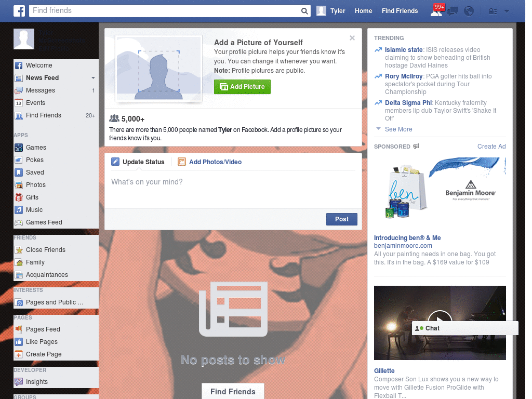This screenshot has width=532, height=399.
Task: Open friend requests icon with 99+ badge
Action: pos(436,11)
